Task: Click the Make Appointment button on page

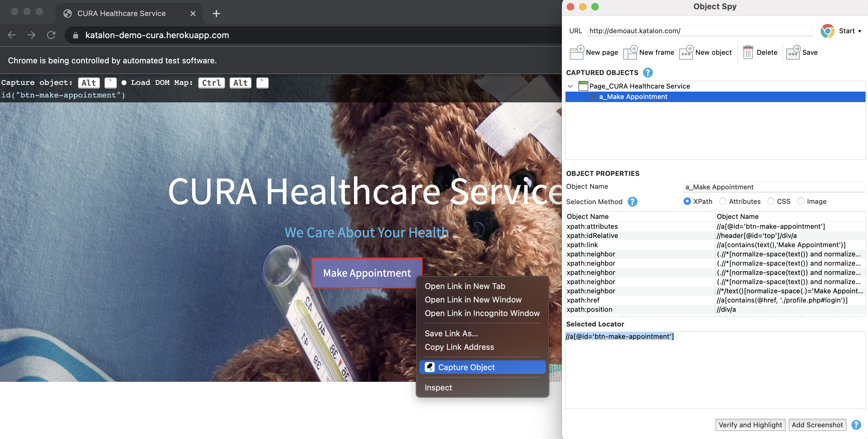Action: [x=367, y=273]
